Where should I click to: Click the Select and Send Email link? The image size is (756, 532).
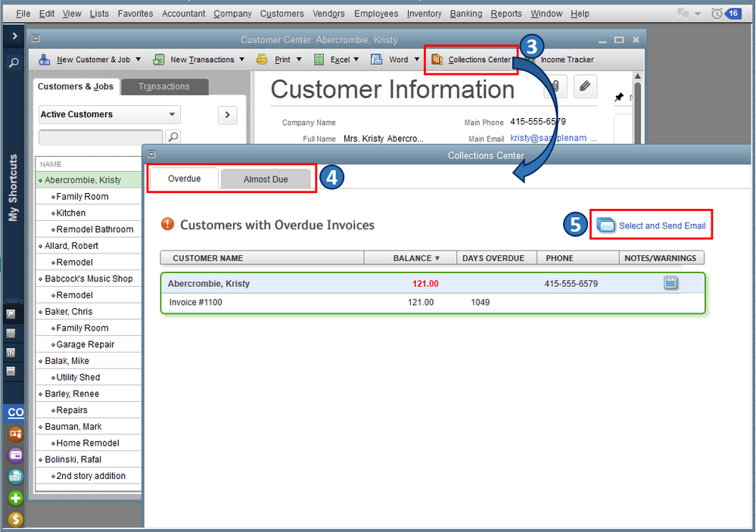point(662,226)
